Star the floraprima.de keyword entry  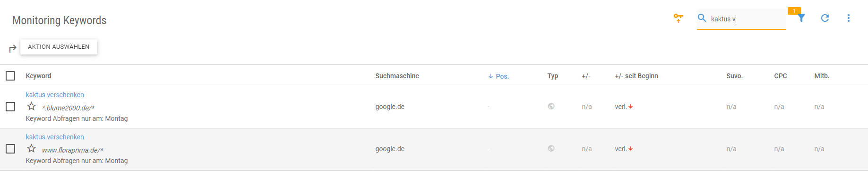point(32,148)
